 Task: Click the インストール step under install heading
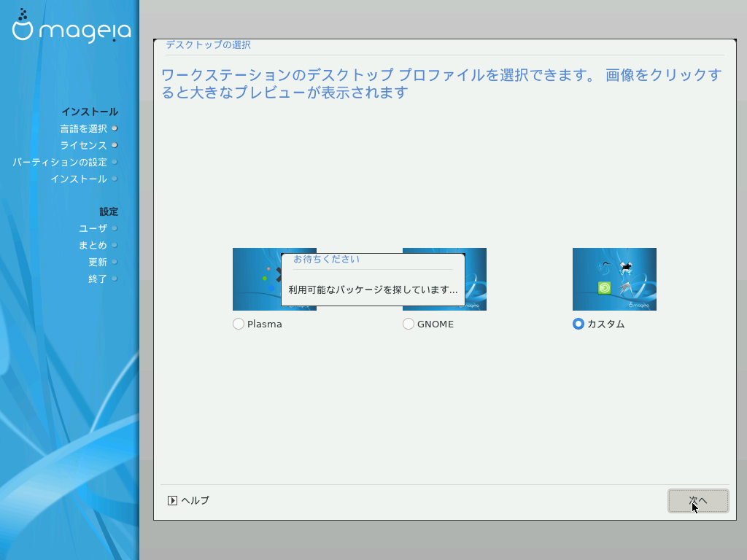pos(79,179)
